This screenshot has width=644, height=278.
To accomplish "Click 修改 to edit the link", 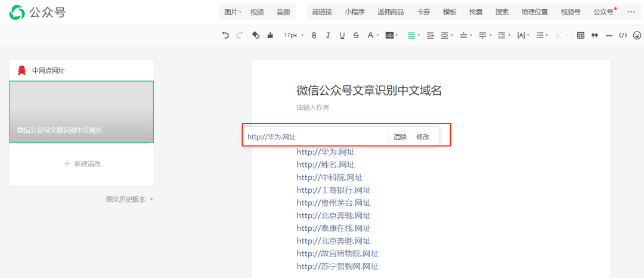I will click(423, 137).
